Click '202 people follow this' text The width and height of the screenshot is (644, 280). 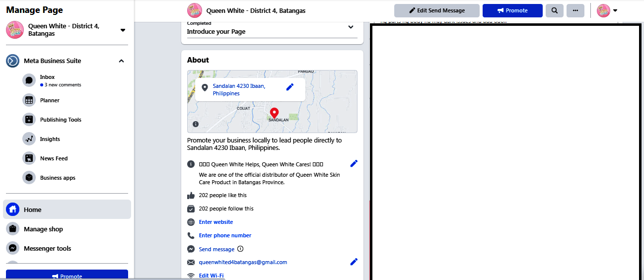pyautogui.click(x=226, y=209)
